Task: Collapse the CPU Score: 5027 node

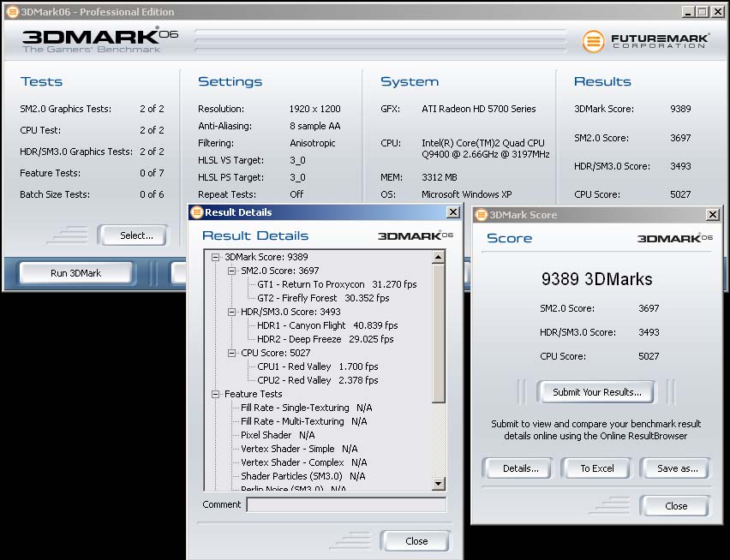Action: click(x=231, y=353)
